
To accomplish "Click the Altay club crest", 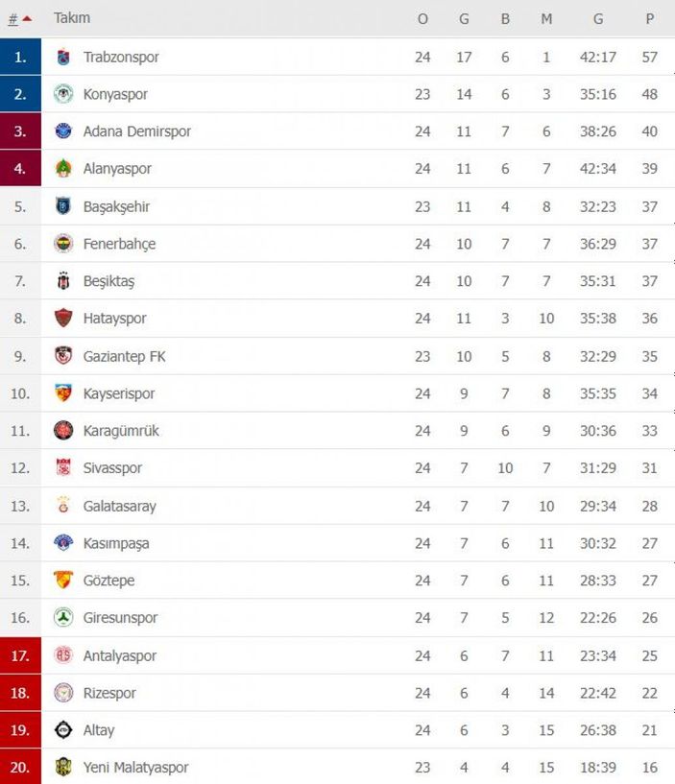I will coord(64,730).
